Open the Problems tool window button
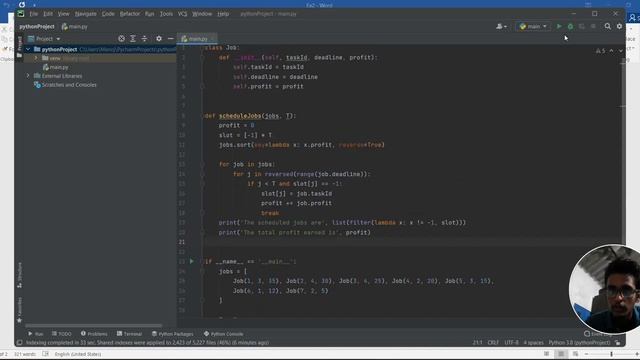 [x=94, y=334]
